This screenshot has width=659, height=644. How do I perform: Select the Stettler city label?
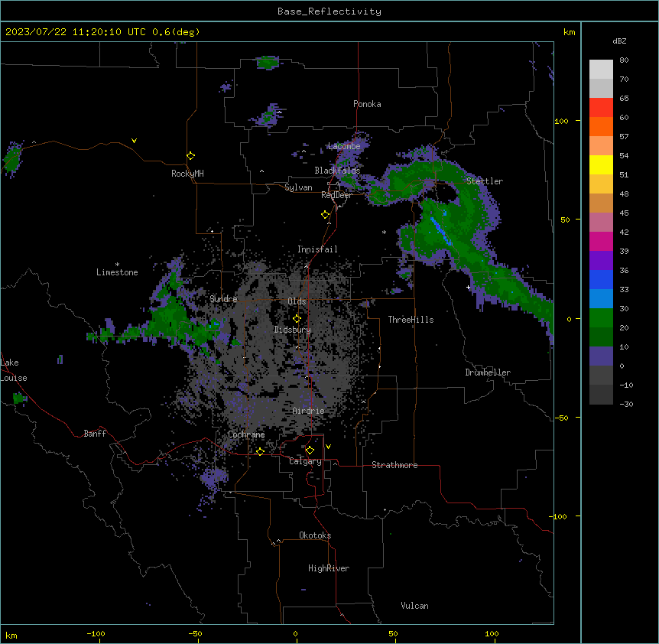[485, 181]
